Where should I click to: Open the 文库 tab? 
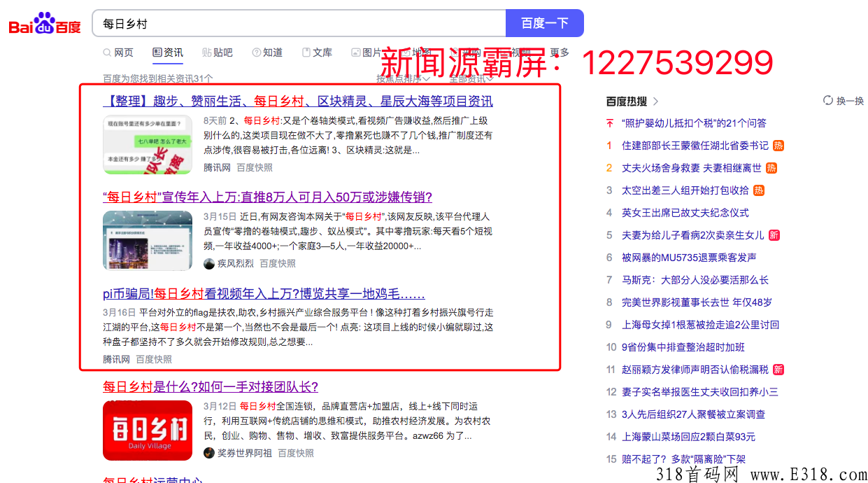click(x=317, y=52)
